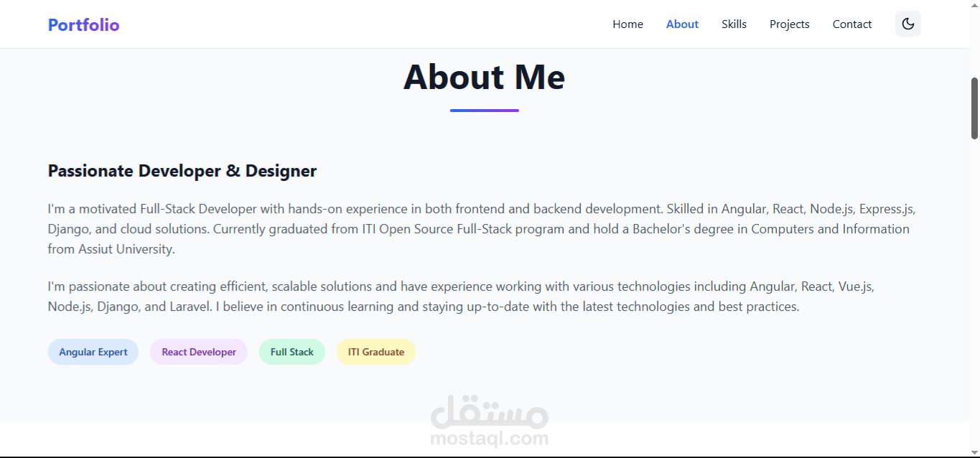
Task: Click the mostaql.com watermark text
Action: tap(490, 438)
